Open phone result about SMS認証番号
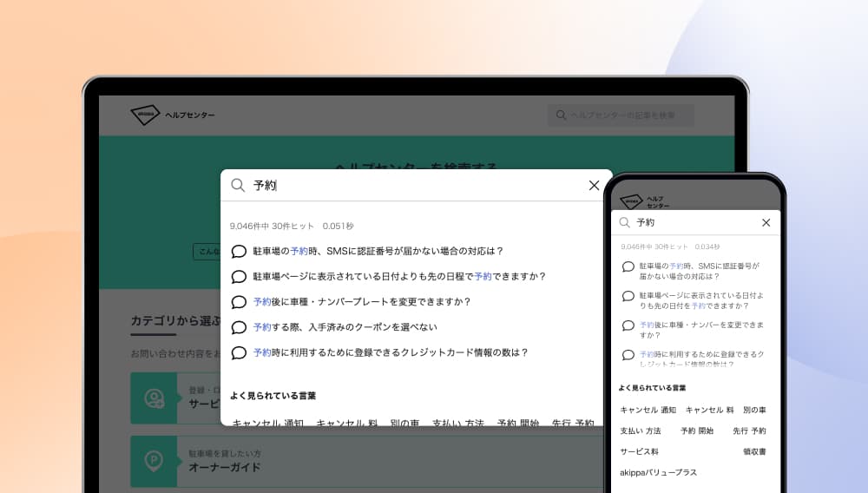This screenshot has width=868, height=493. [x=699, y=271]
